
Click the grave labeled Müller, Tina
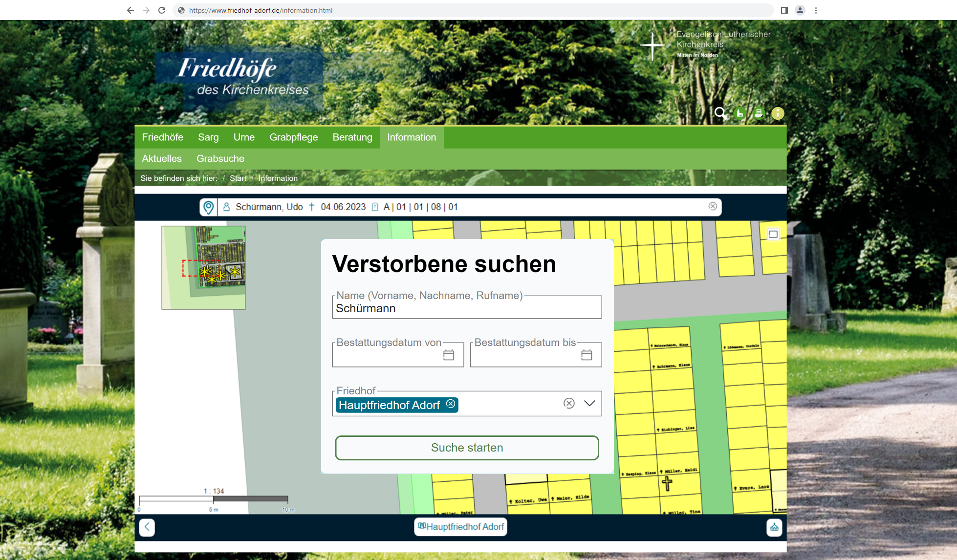pos(681,513)
